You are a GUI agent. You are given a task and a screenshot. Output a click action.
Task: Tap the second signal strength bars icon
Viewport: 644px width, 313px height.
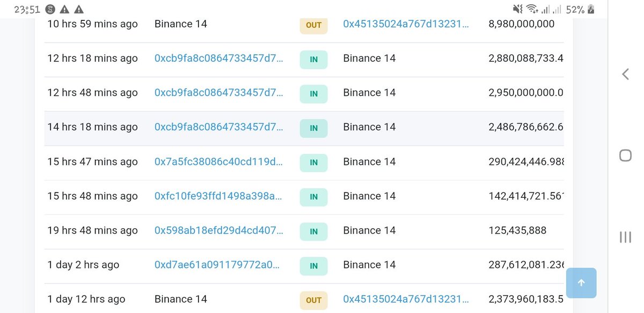(558, 9)
